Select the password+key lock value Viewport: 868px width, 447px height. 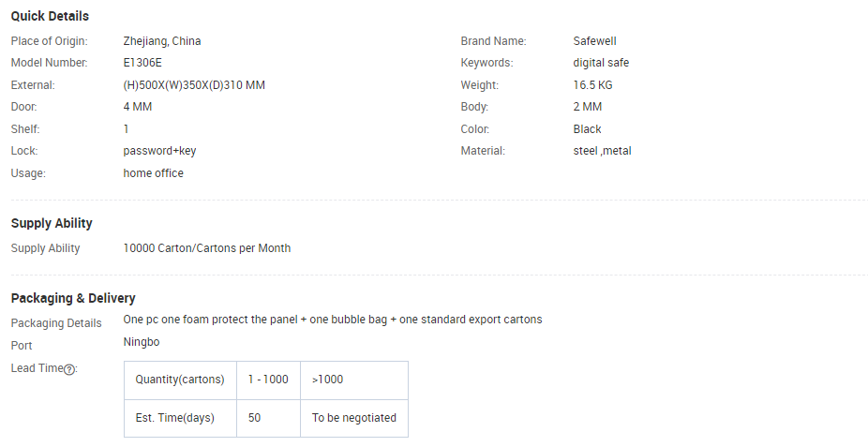click(159, 151)
